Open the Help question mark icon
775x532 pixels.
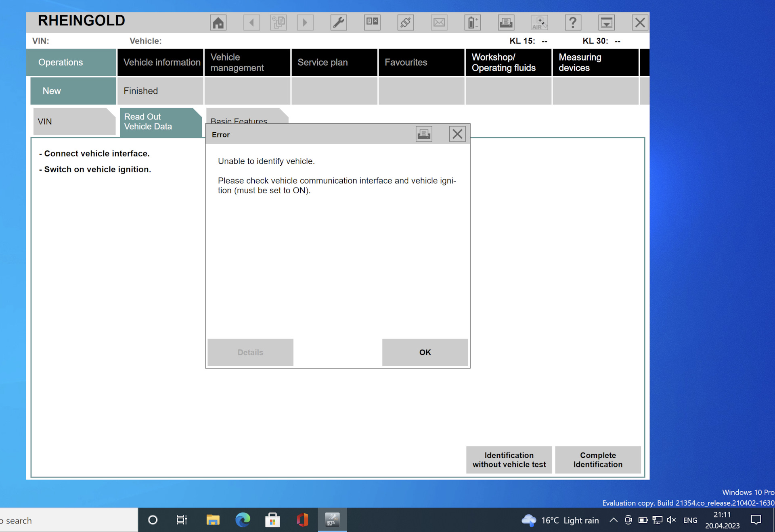point(573,23)
